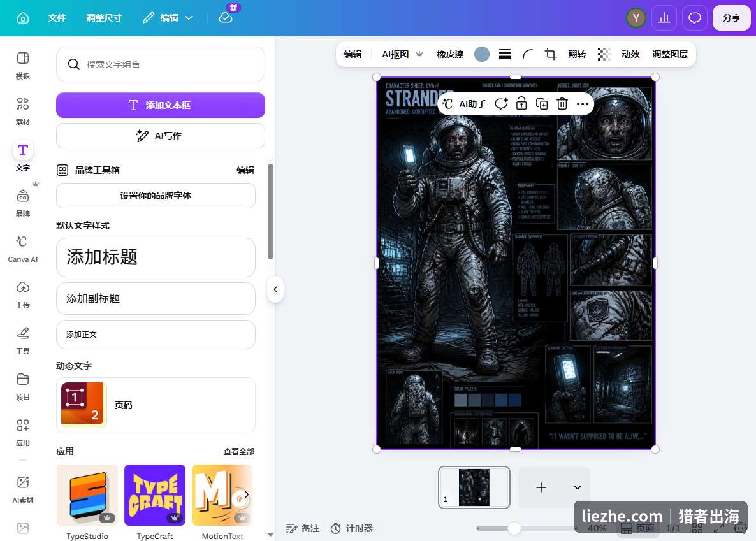
Task: Add a new page with the plus
Action: pyautogui.click(x=541, y=487)
